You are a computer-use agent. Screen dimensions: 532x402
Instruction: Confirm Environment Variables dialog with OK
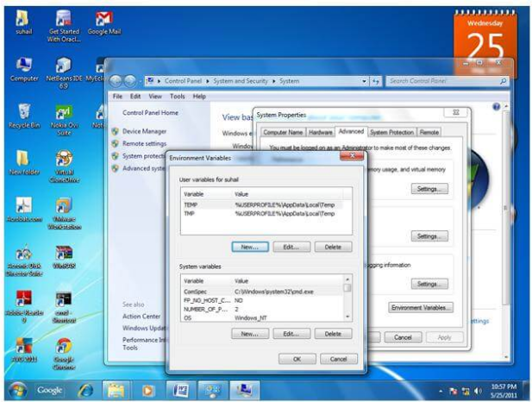tap(297, 359)
